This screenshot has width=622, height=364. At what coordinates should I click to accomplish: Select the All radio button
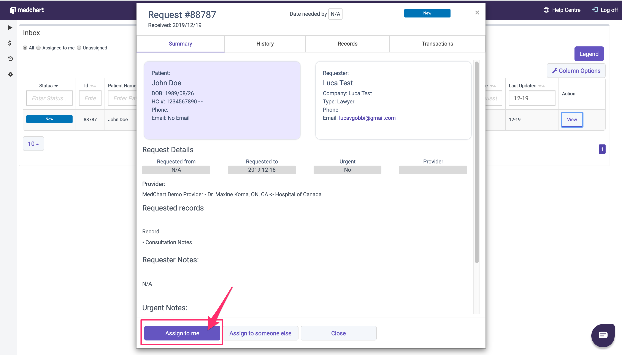pos(25,48)
